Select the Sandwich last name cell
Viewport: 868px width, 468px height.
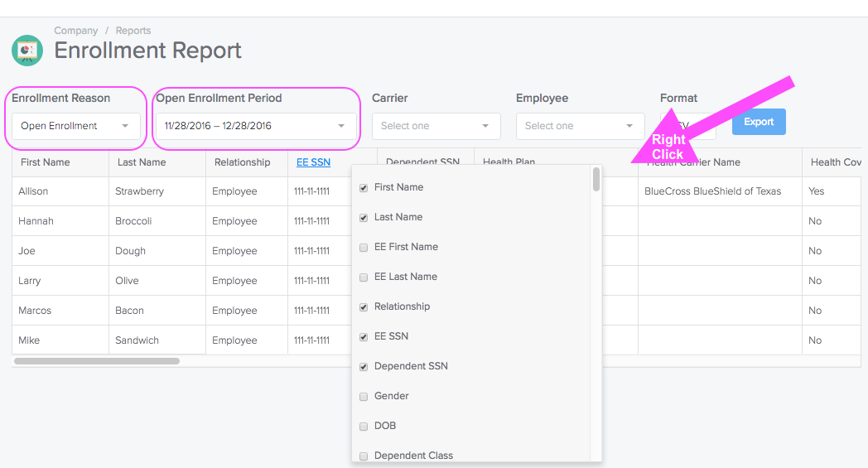point(157,340)
